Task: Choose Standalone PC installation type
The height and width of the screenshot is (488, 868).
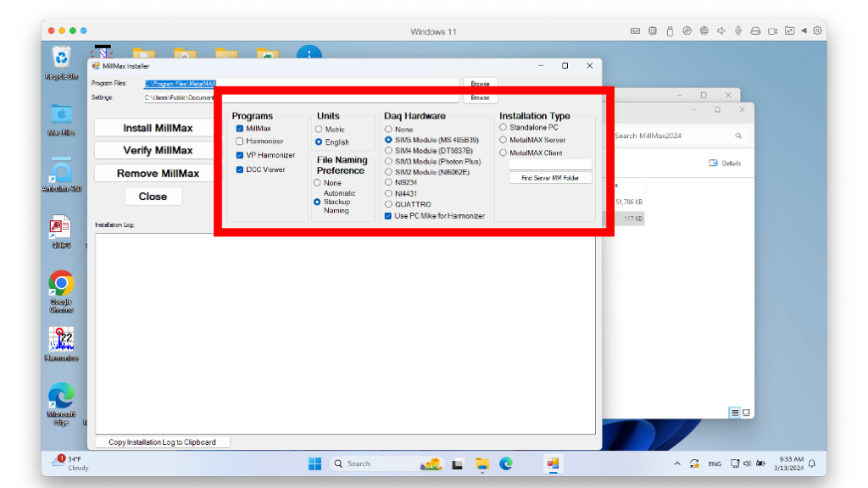Action: point(504,127)
